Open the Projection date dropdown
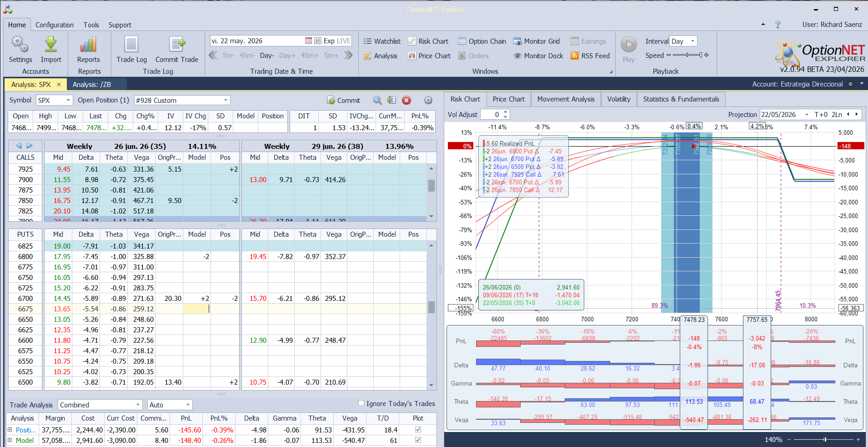Viewport: 868px width, 447px height. pyautogui.click(x=807, y=115)
